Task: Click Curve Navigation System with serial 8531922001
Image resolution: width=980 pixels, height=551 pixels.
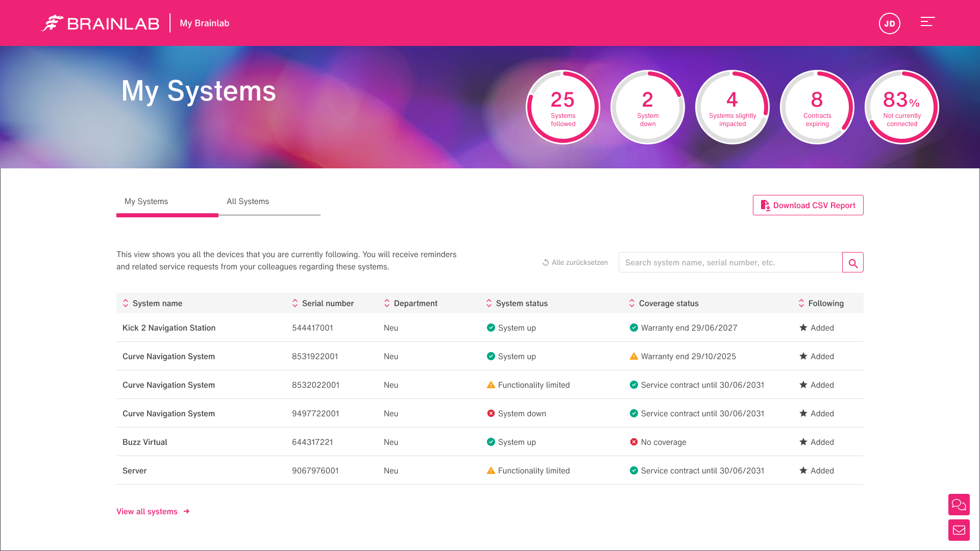Action: (168, 356)
